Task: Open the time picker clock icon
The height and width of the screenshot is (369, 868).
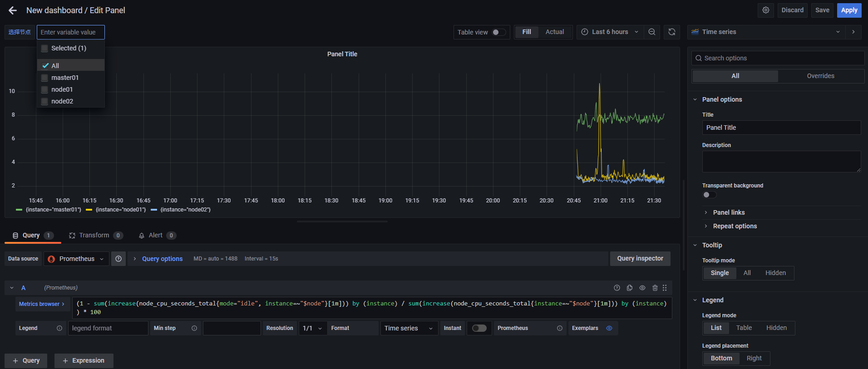Action: (585, 32)
